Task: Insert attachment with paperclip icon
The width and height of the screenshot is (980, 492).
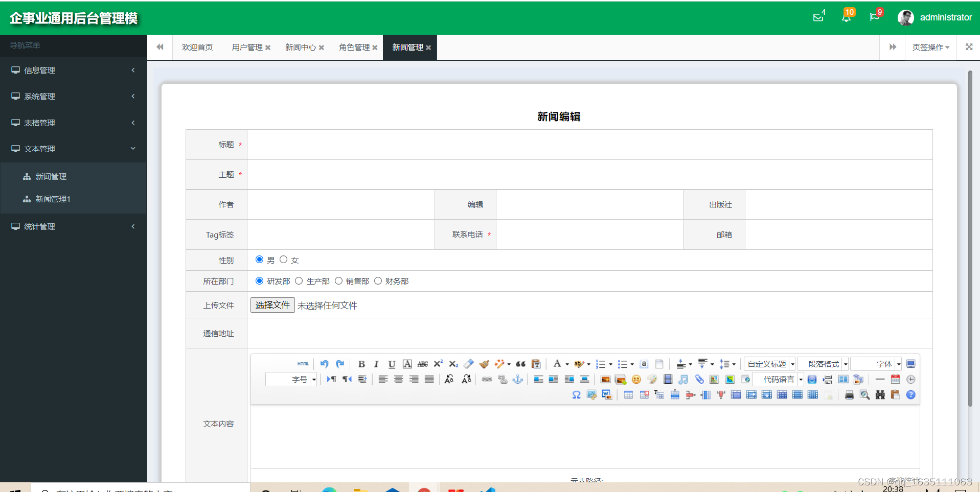Action: (699, 379)
